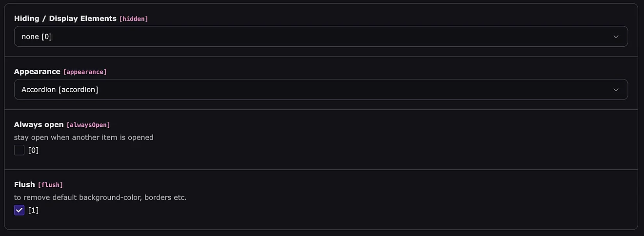
Task: Click the pink [appearance] field tag
Action: click(85, 72)
